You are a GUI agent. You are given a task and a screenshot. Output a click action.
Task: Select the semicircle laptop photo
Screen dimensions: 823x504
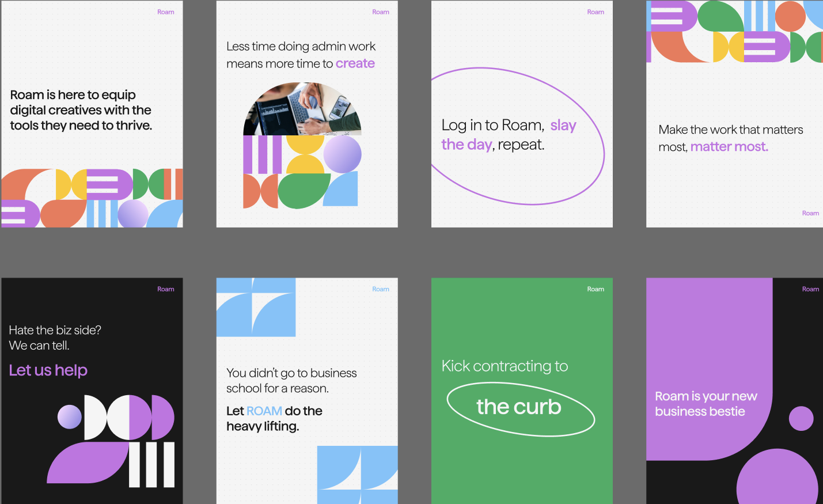coord(302,109)
